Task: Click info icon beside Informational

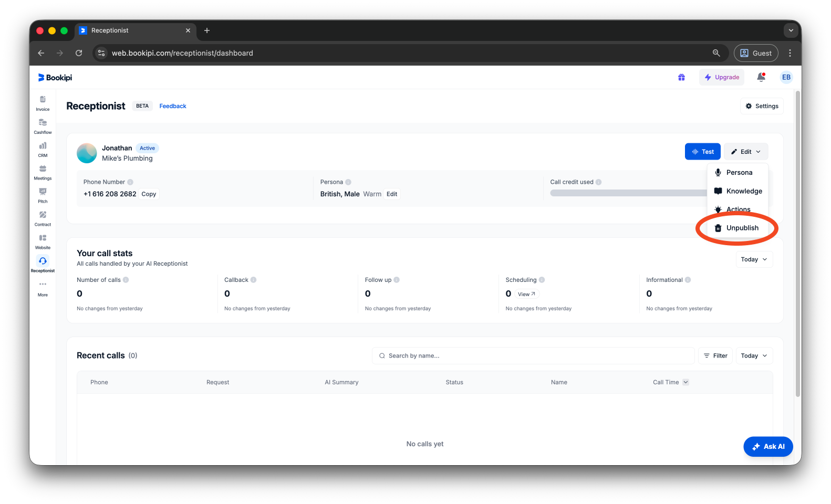Action: [x=688, y=280]
